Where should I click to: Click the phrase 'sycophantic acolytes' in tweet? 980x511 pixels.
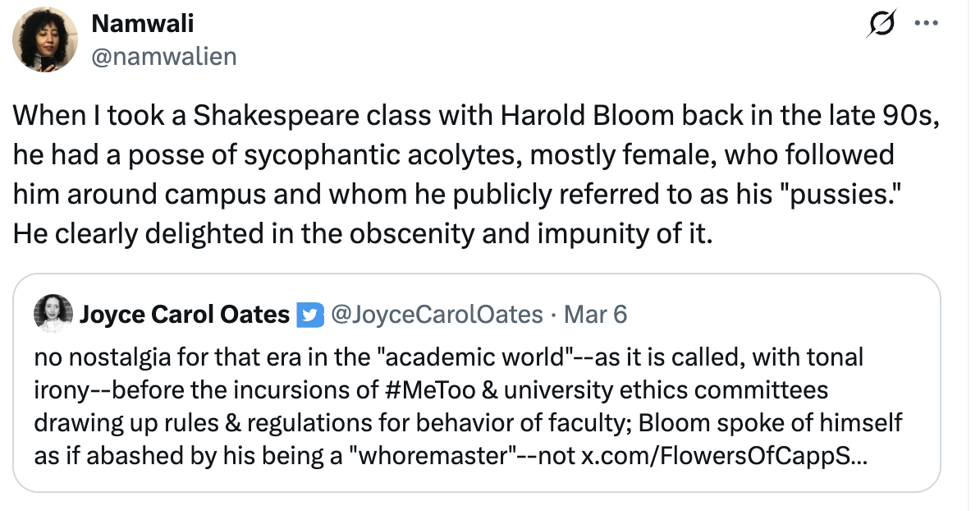click(383, 155)
